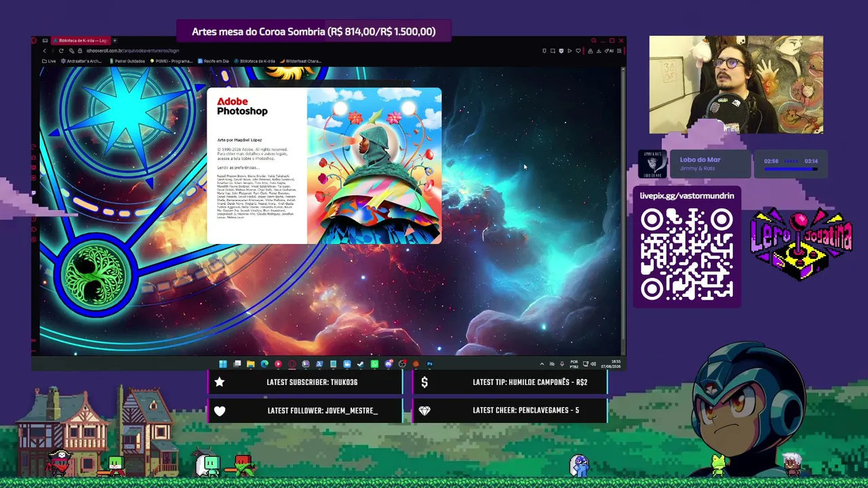Focus the address bar showing ichooseroll.com.br
Screen dimensions: 868x488
click(132, 51)
